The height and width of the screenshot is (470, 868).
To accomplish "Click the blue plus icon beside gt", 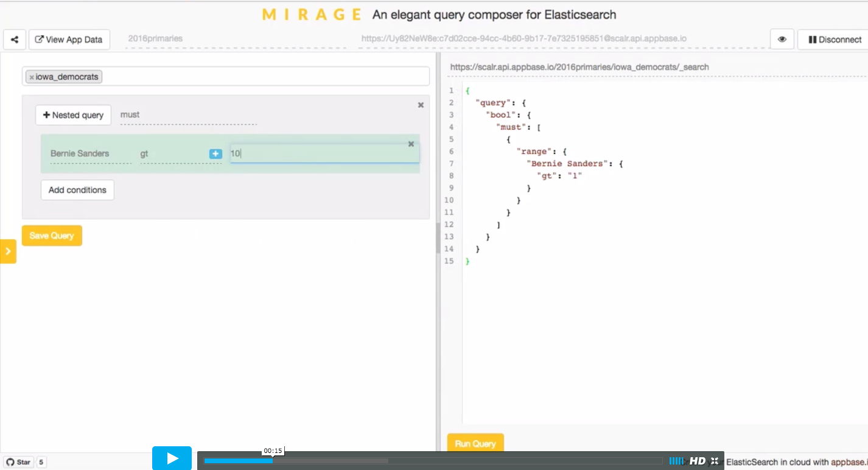I will pos(215,154).
